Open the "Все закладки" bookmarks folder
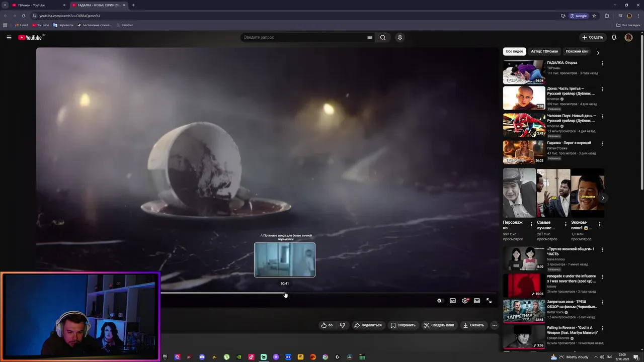The image size is (644, 362). click(x=628, y=25)
